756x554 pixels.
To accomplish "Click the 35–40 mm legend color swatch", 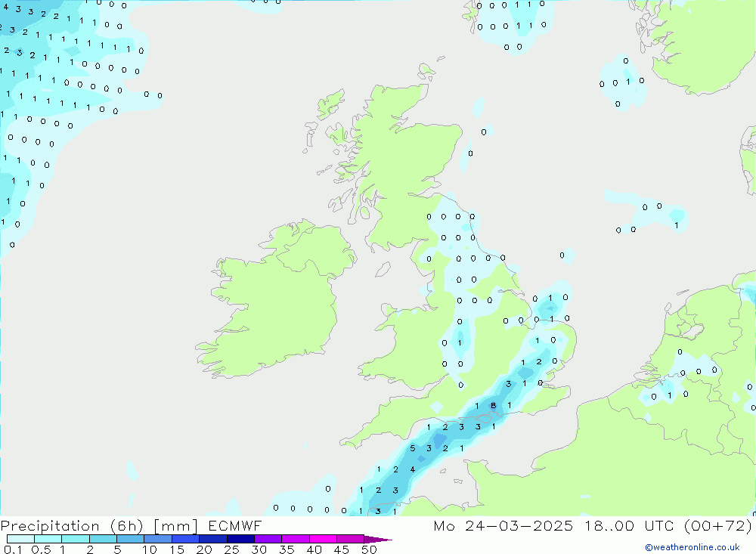I will pyautogui.click(x=296, y=539).
